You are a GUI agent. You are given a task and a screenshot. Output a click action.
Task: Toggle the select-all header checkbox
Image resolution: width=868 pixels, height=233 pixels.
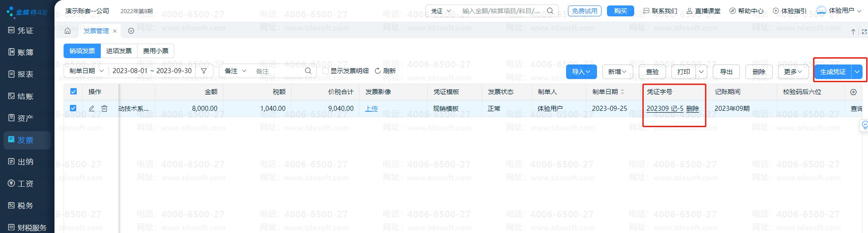coord(74,92)
